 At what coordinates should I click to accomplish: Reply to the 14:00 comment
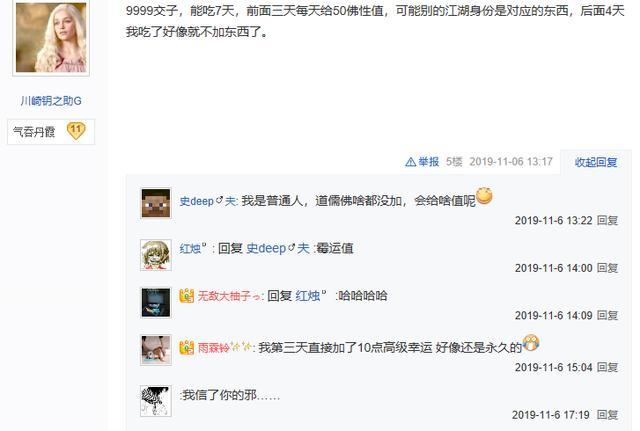607,268
